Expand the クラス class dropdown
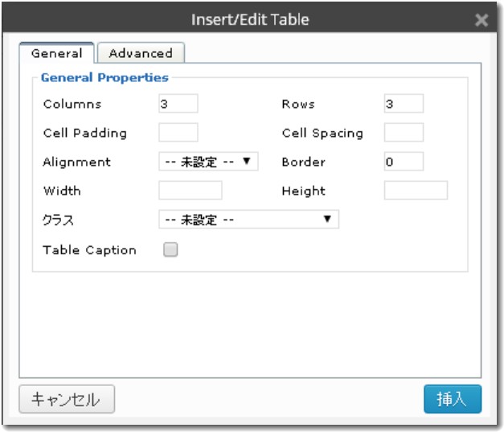This screenshot has width=504, height=432. [248, 220]
